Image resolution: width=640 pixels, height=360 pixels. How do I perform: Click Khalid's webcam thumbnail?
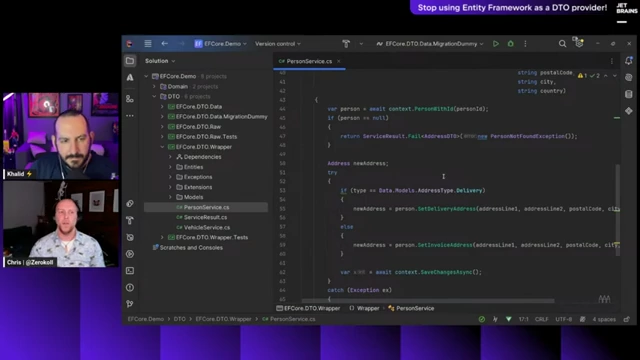61,136
